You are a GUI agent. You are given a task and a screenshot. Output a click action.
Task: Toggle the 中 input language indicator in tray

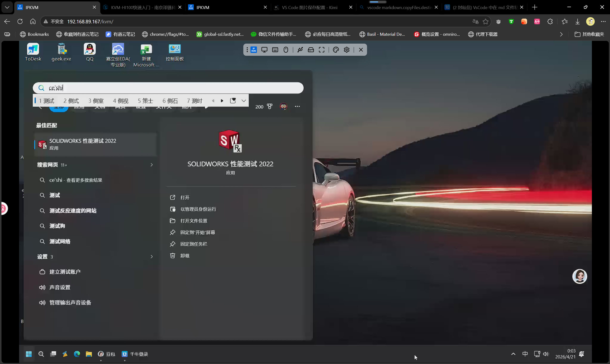pos(525,354)
